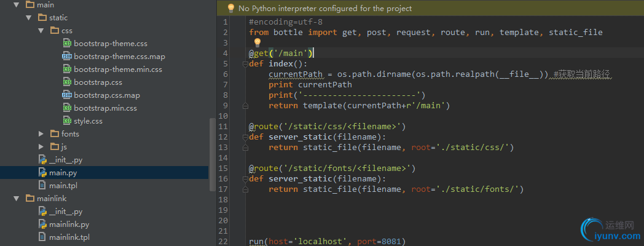644x246 pixels.
Task: Click 'print currentPath' on line 7
Action: click(310, 85)
